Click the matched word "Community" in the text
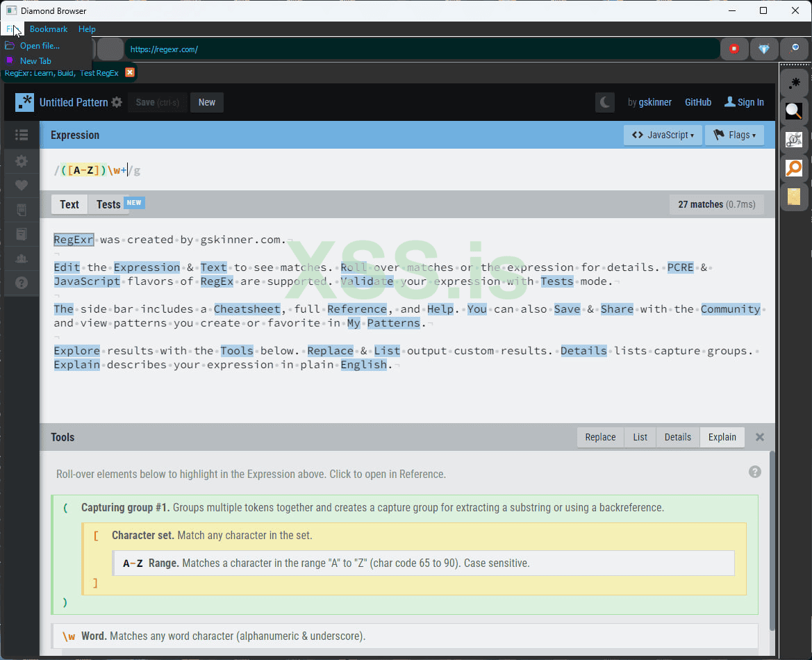 730,309
